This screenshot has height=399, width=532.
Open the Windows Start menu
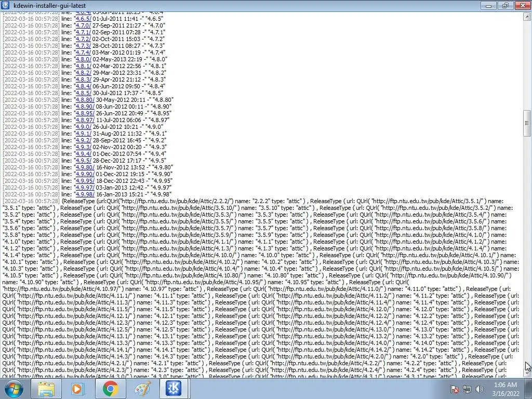click(x=14, y=389)
